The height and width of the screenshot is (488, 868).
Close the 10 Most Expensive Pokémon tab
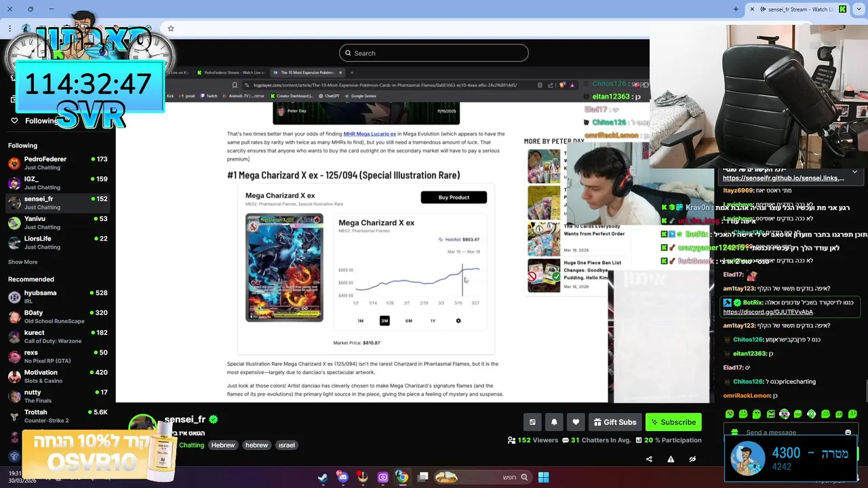pos(340,73)
